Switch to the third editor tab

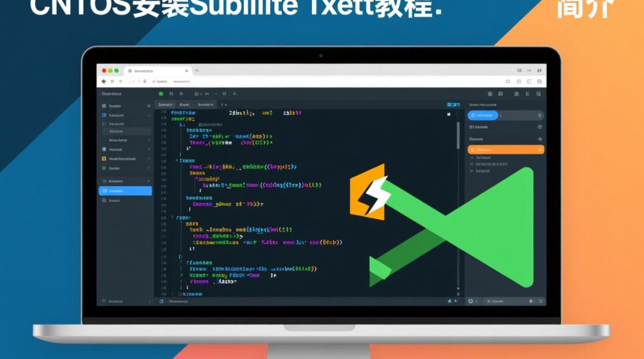205,104
